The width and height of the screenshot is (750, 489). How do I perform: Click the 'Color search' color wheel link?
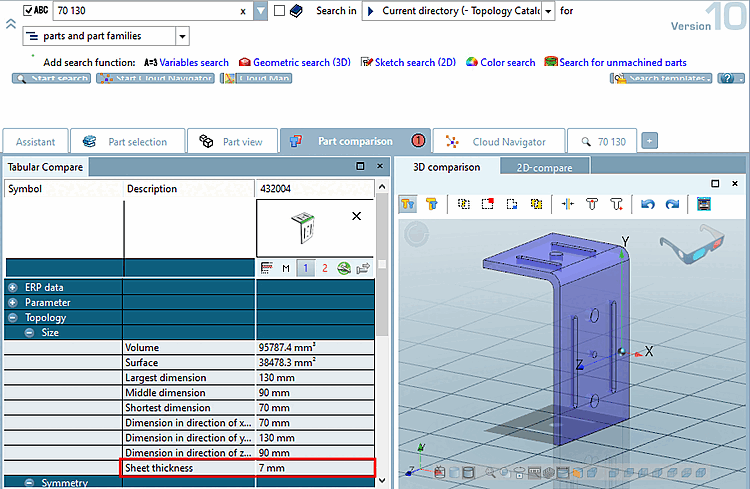(x=499, y=62)
